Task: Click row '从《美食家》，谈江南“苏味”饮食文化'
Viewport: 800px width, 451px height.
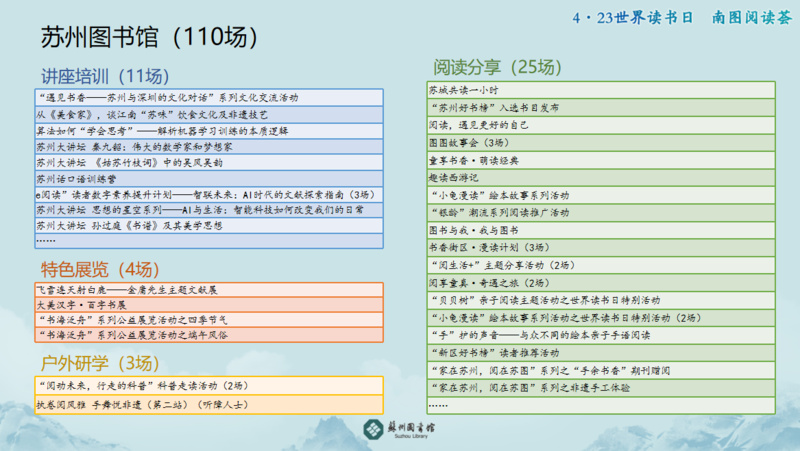Action: pyautogui.click(x=209, y=114)
